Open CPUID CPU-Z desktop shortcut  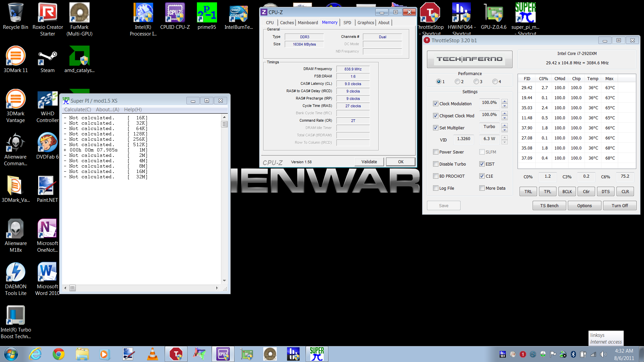(175, 16)
